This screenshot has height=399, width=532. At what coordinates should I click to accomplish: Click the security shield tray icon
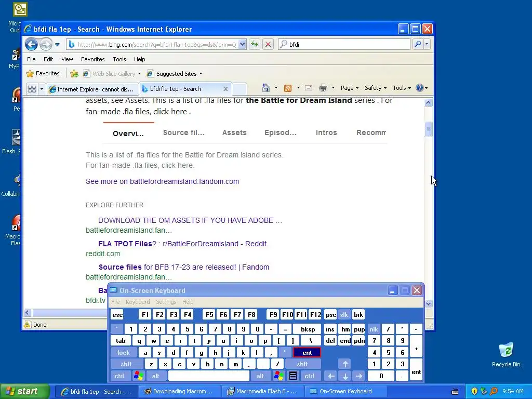coord(474,391)
